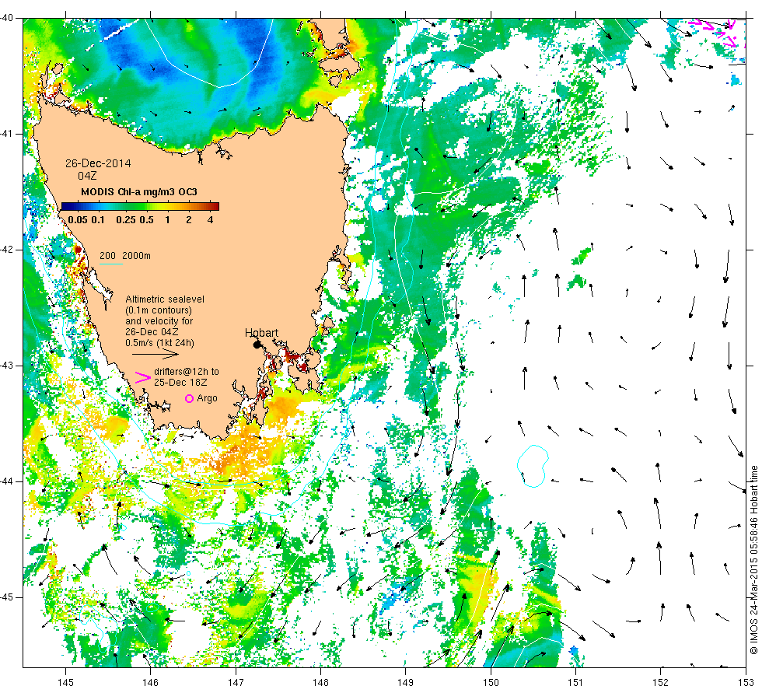
Task: Click the magenta drifter arrow legend symbol
Action: (143, 378)
